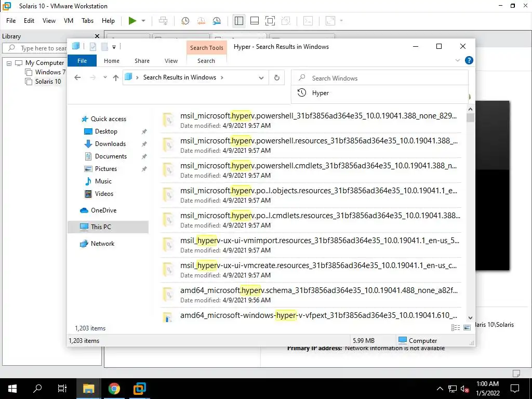Click the results list vertical scrollbar thumb
The image size is (532, 399).
point(470,118)
